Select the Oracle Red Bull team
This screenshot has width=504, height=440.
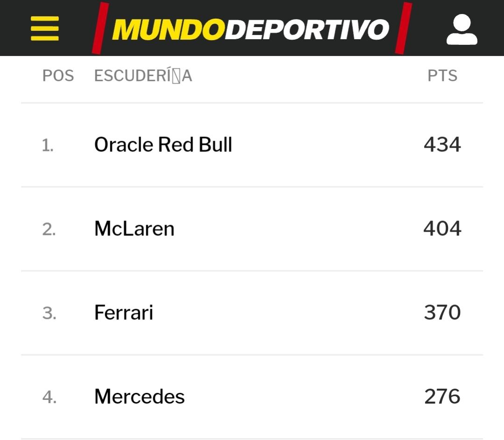click(x=163, y=145)
